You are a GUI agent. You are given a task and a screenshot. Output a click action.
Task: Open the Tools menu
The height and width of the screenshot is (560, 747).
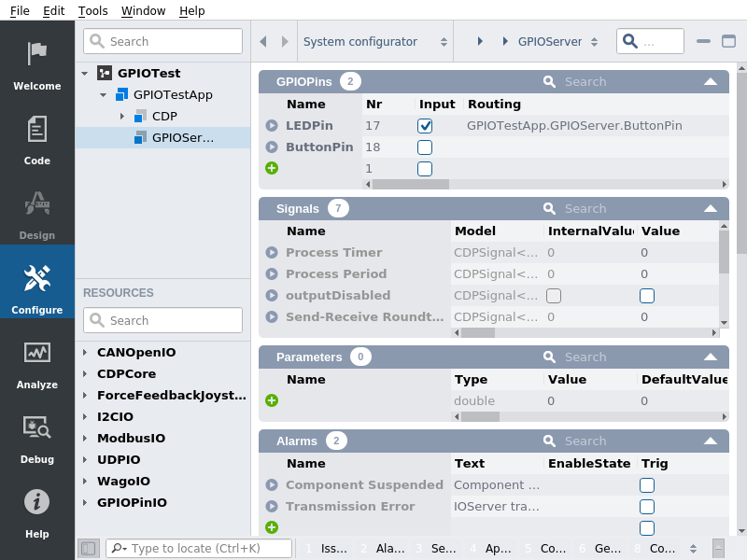point(92,10)
